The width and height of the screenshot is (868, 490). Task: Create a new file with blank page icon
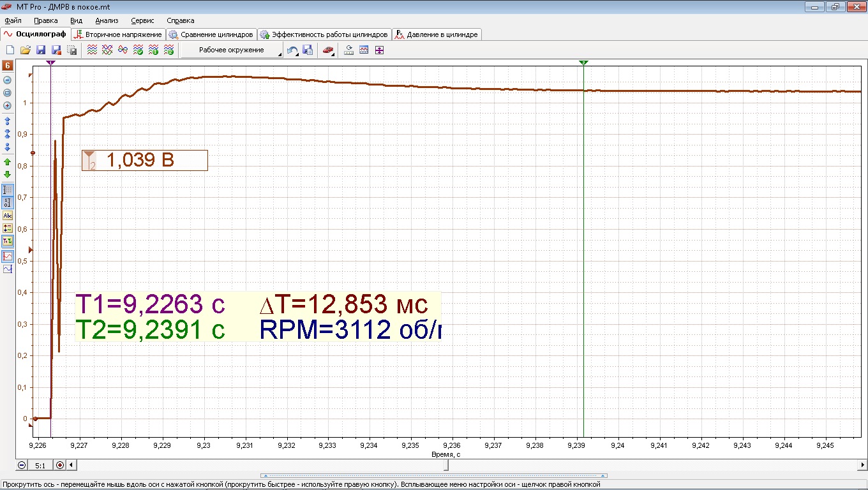tap(10, 50)
